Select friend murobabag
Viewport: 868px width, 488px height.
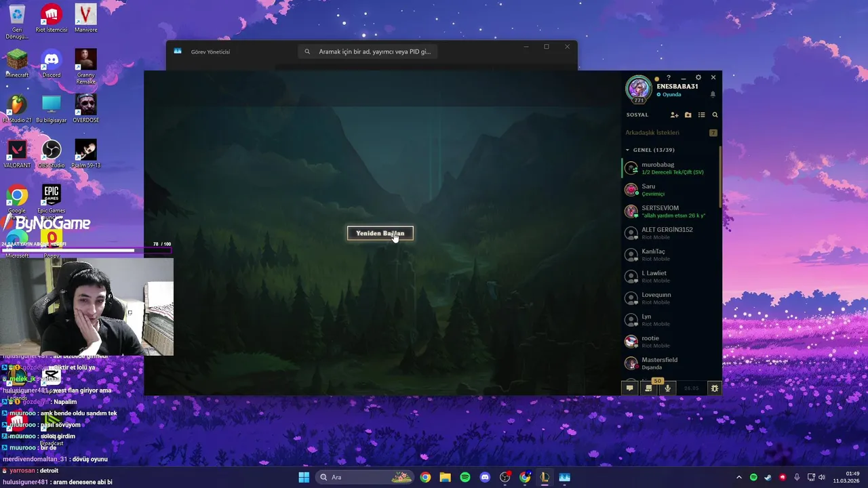(671, 168)
